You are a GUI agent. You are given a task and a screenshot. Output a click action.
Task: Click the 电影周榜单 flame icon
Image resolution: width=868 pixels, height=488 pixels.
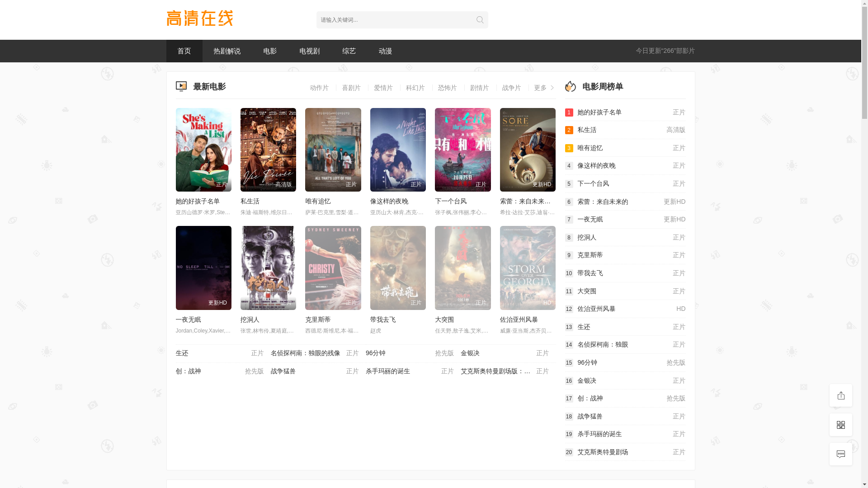(571, 86)
